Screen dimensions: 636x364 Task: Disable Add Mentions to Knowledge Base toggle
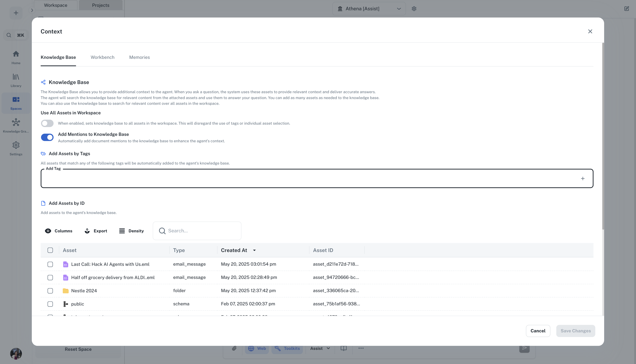(x=47, y=137)
